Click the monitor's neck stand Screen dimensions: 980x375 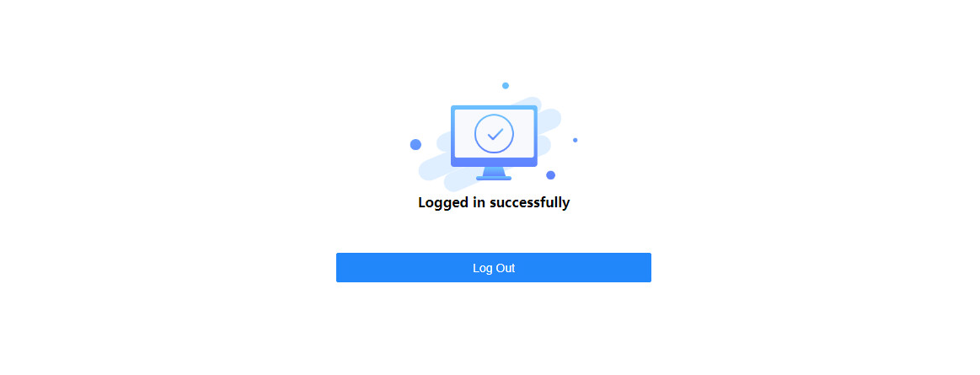point(494,171)
